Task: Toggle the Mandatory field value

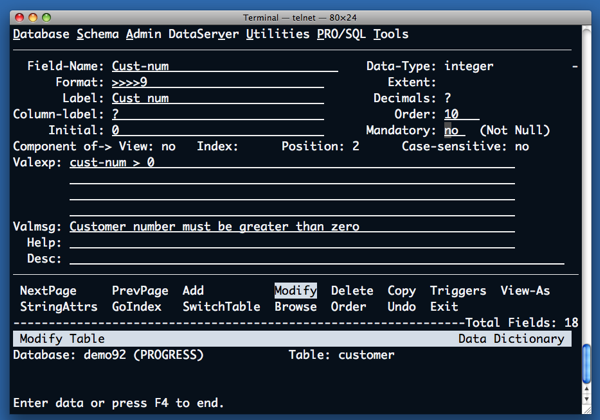Action: (454, 130)
